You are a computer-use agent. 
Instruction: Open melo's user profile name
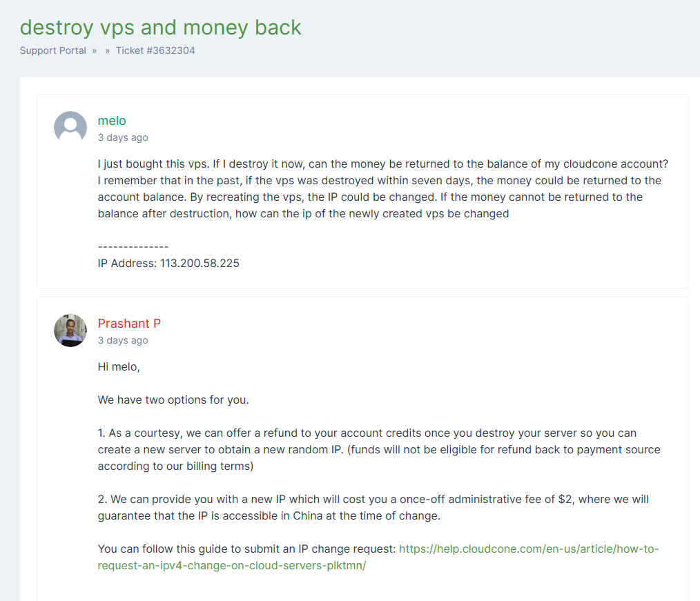tap(112, 121)
